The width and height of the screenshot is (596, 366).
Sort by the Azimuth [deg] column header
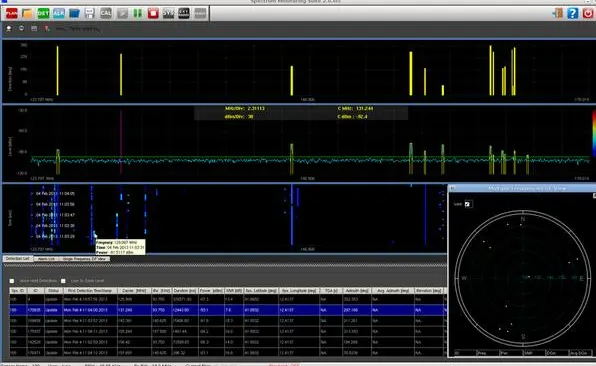click(356, 290)
